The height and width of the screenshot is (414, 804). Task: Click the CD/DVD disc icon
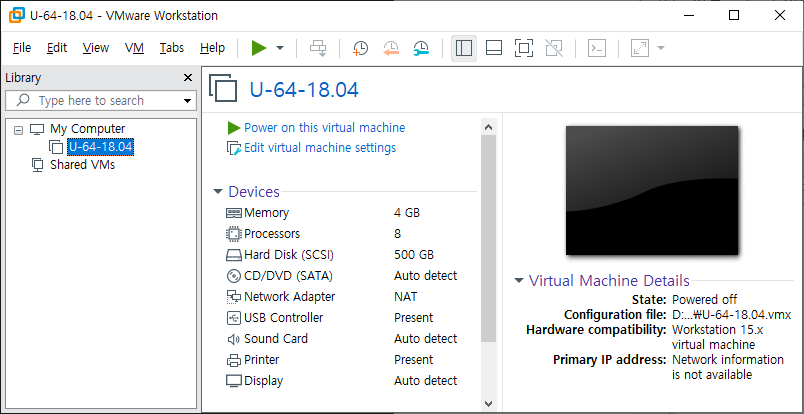[234, 276]
